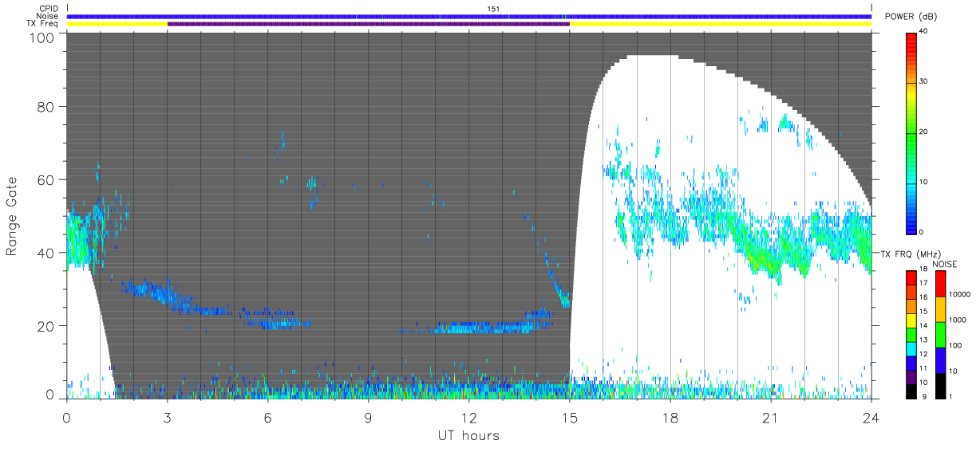Click the 10000 label in the NOISE legend
The height and width of the screenshot is (452, 980).
960,294
